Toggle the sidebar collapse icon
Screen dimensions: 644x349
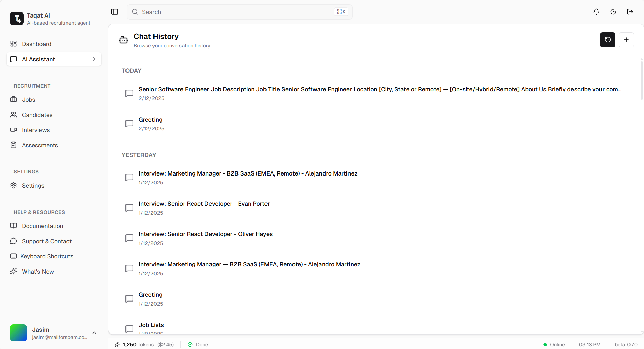[x=115, y=12]
